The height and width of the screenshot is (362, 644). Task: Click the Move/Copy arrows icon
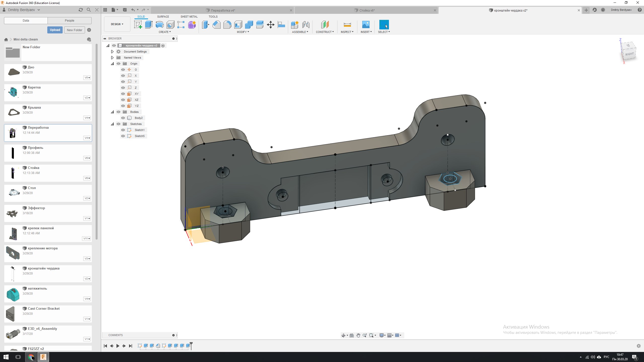270,25
